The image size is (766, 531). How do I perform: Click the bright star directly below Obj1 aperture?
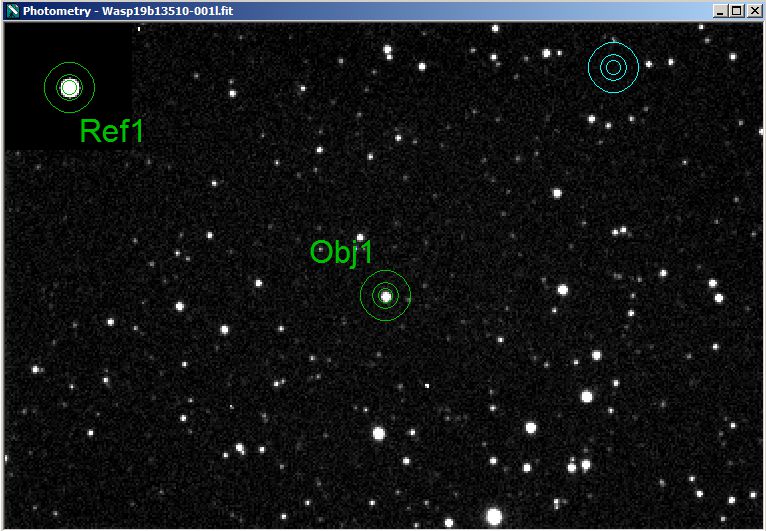[379, 433]
